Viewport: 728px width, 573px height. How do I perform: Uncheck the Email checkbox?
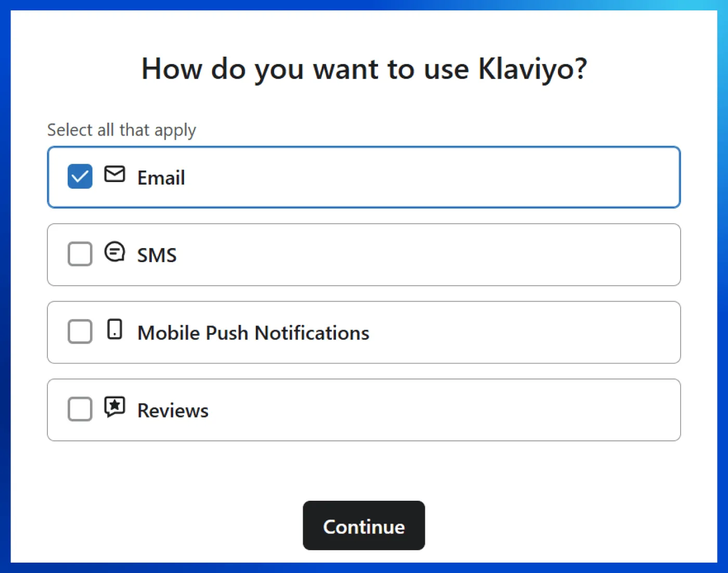[x=80, y=176]
